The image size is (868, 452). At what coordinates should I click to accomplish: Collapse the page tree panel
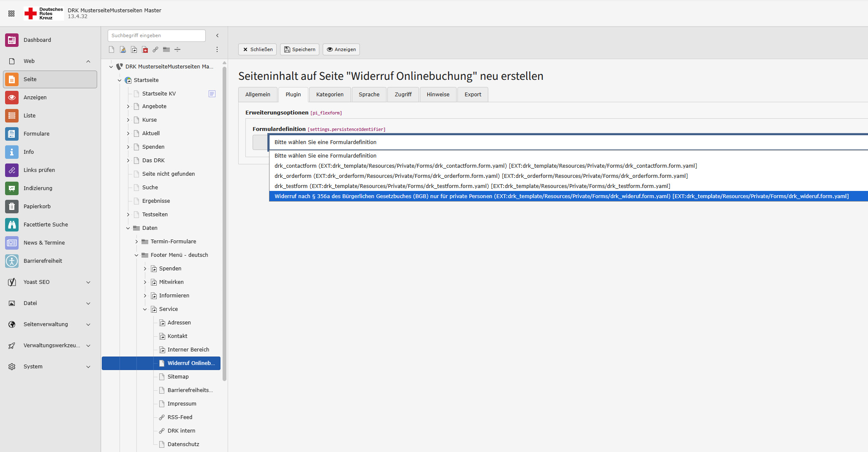tap(218, 35)
